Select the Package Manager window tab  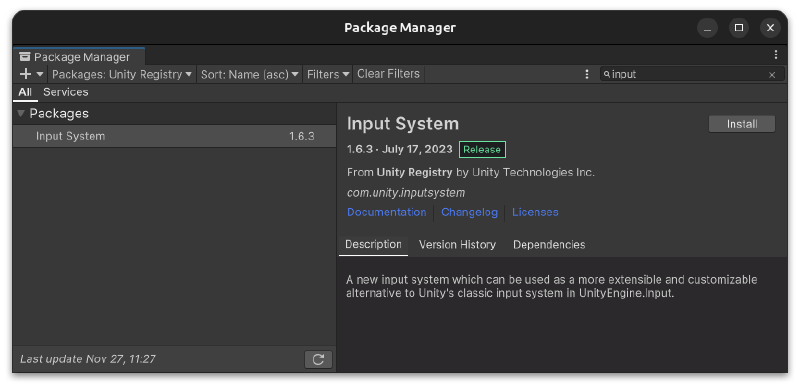click(x=79, y=57)
